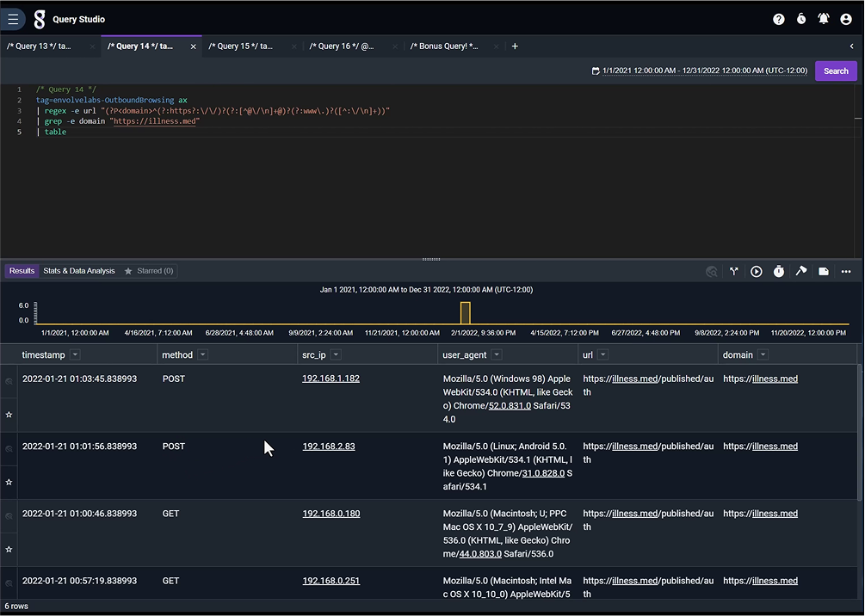This screenshot has width=865, height=616.
Task: Close the Query 15 tab
Action: click(294, 46)
